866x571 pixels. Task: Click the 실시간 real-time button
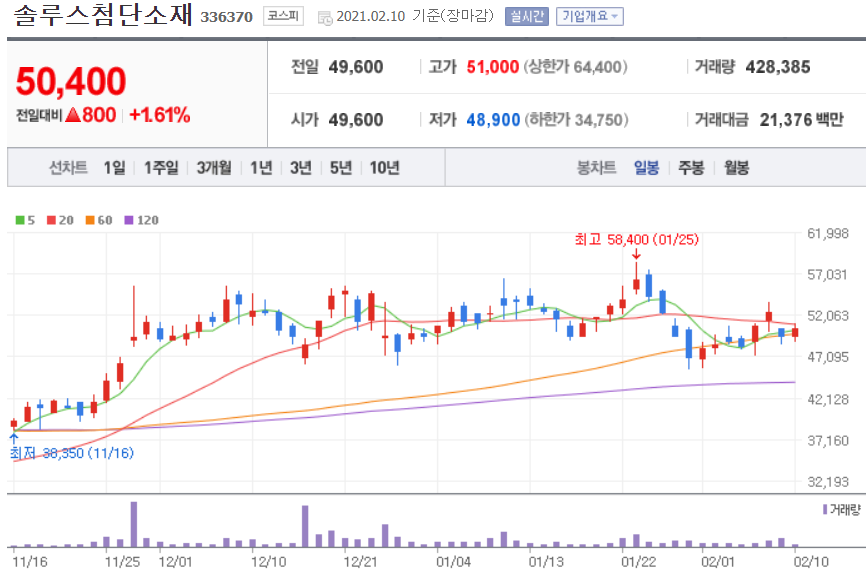tap(526, 17)
